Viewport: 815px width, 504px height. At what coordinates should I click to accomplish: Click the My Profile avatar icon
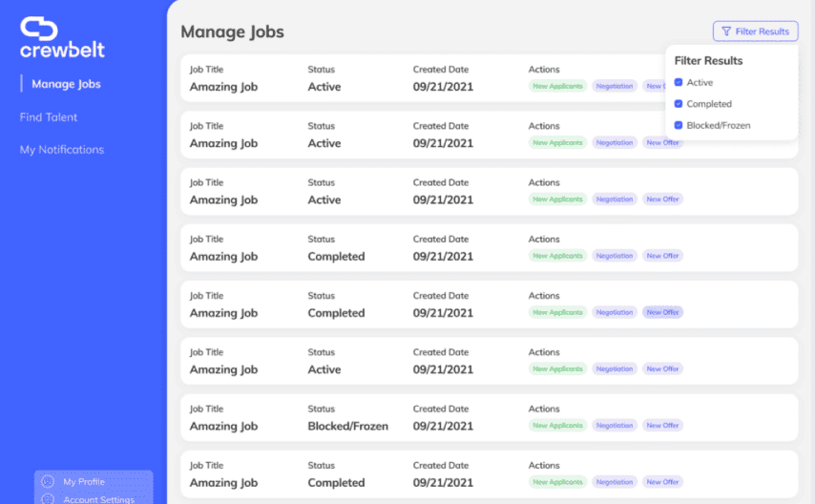click(x=48, y=482)
